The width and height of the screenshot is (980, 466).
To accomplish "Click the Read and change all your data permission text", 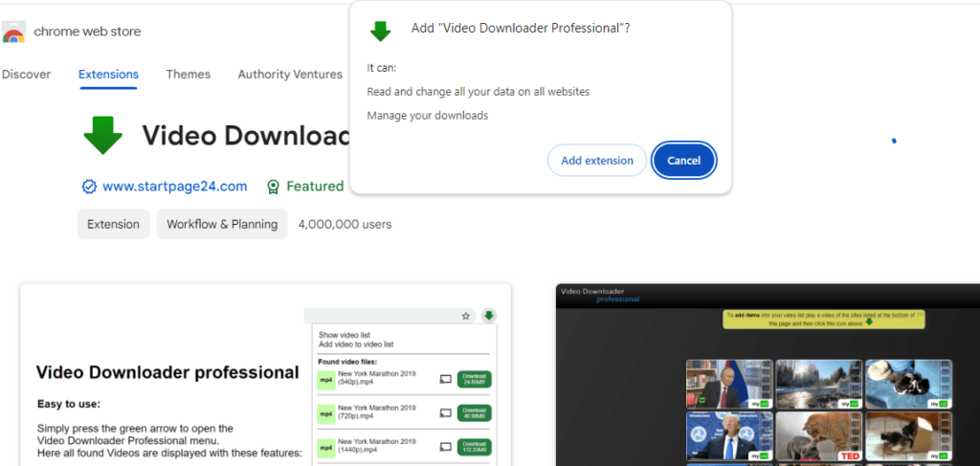I will [479, 92].
